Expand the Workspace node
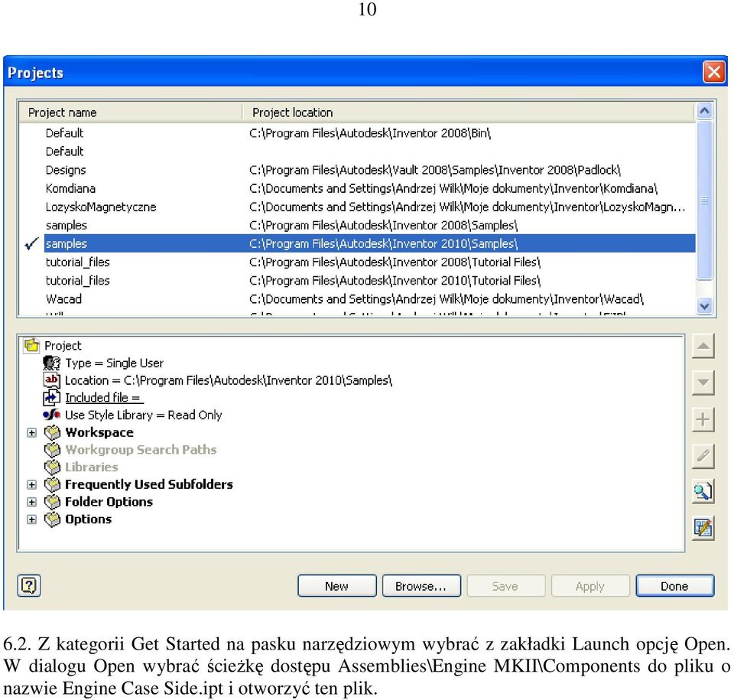The height and width of the screenshot is (700, 734). [x=31, y=432]
